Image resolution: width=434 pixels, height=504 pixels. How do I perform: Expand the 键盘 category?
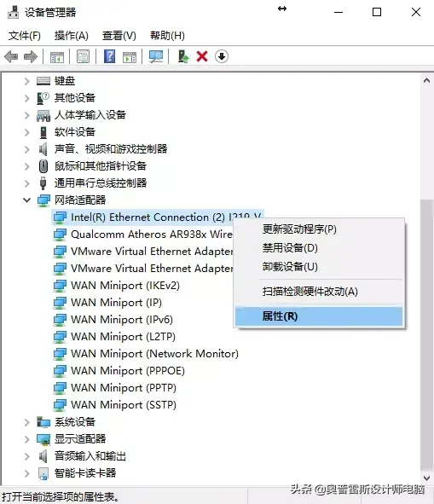(x=27, y=81)
